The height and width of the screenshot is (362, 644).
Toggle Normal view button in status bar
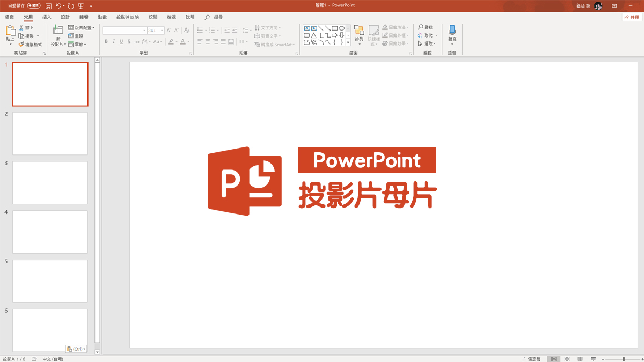click(553, 359)
